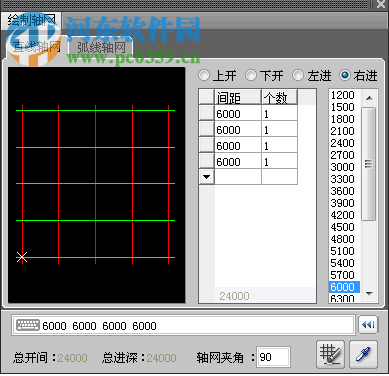Click the 间距 column header

coord(238,98)
